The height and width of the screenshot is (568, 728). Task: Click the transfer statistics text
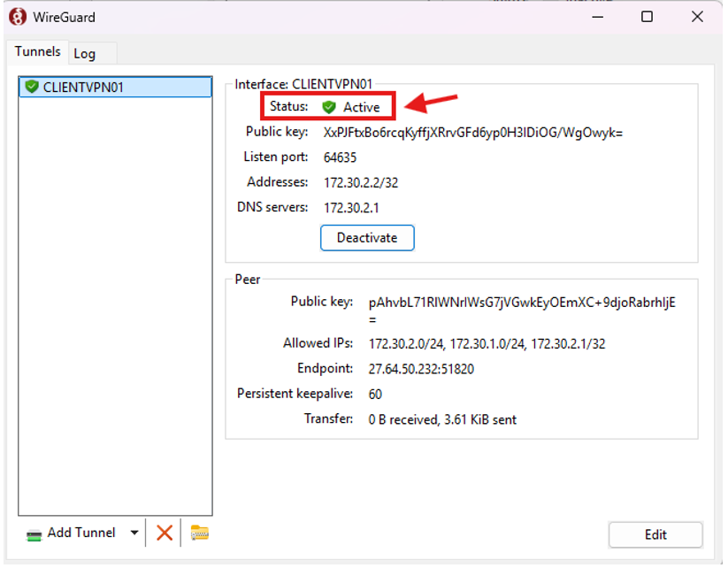(442, 420)
